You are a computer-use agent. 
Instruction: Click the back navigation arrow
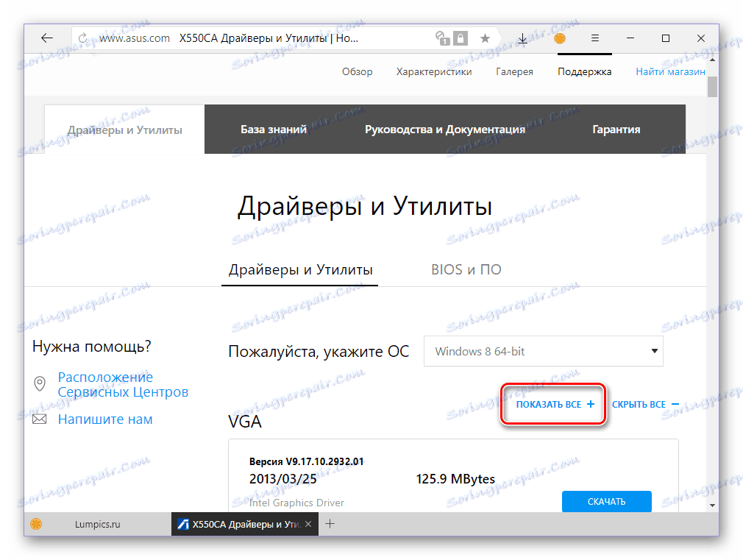coord(46,38)
